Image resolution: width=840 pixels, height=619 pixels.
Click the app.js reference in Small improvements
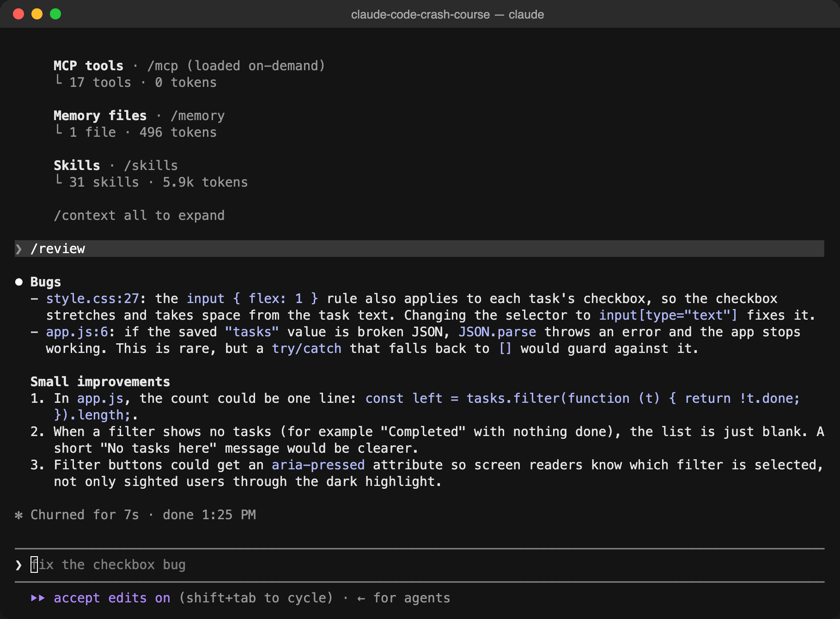(100, 398)
